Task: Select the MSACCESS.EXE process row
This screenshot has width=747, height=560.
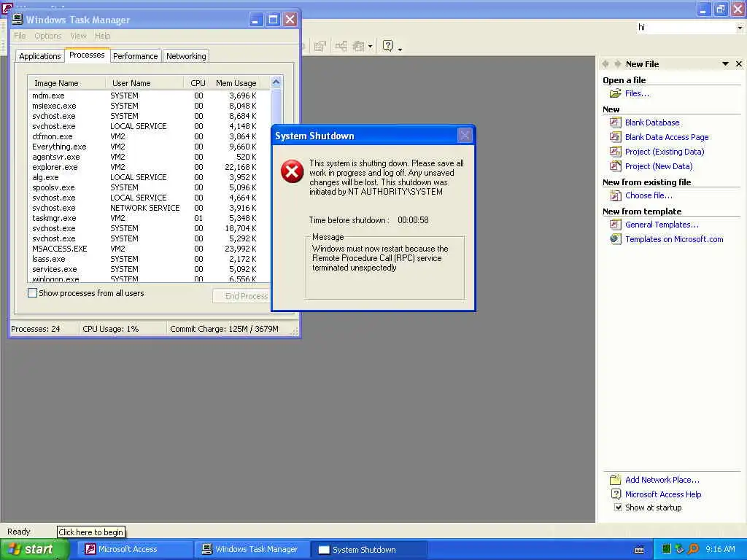Action: point(149,249)
